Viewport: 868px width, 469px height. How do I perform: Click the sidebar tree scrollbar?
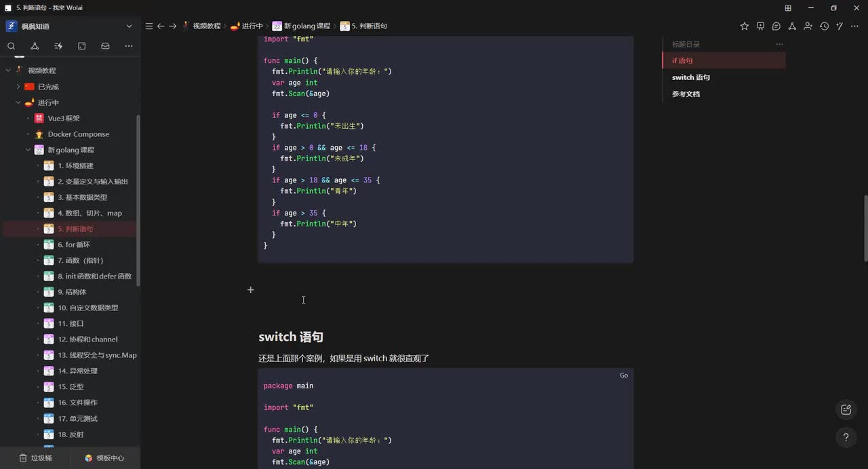(x=138, y=201)
